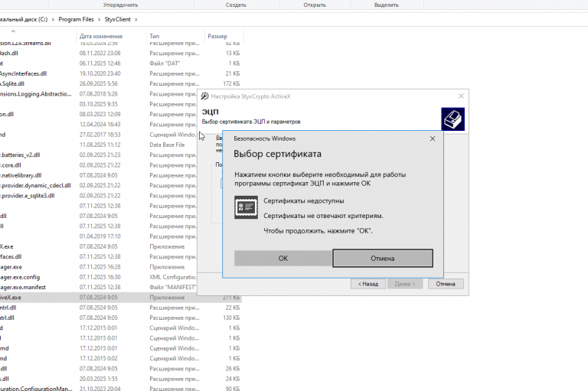Select the X.exe application file
Viewport: 588px width, 391px height.
click(x=6, y=246)
